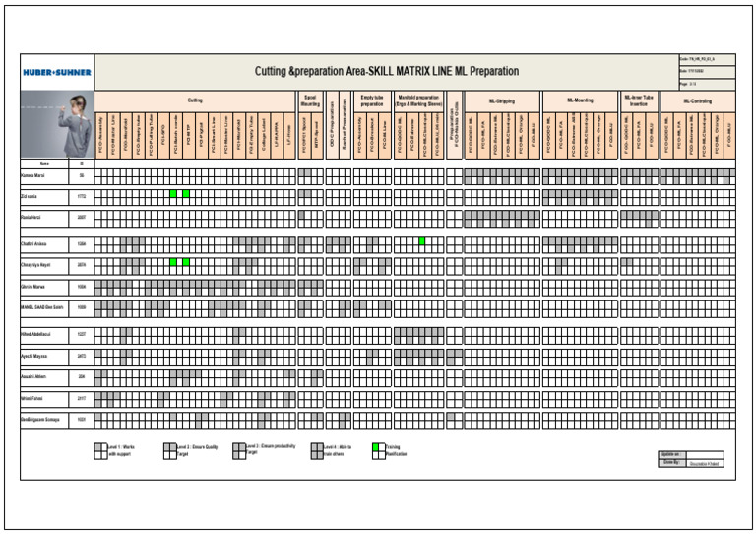
Task: Click the 'MTP-Spool' column header under Spool Mounting
Action: (x=317, y=136)
